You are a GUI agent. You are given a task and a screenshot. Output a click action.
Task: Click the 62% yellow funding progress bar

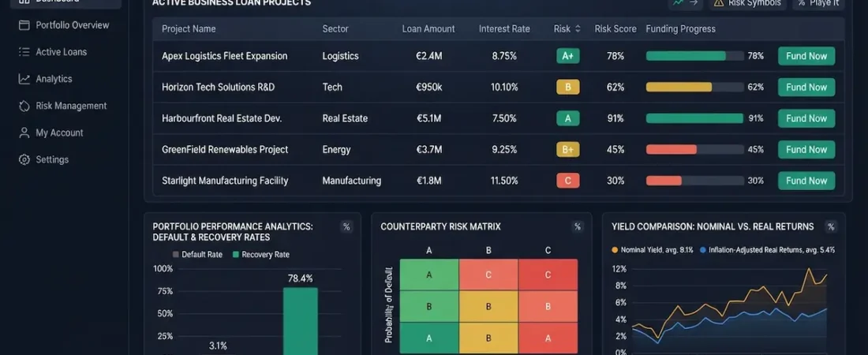click(694, 87)
